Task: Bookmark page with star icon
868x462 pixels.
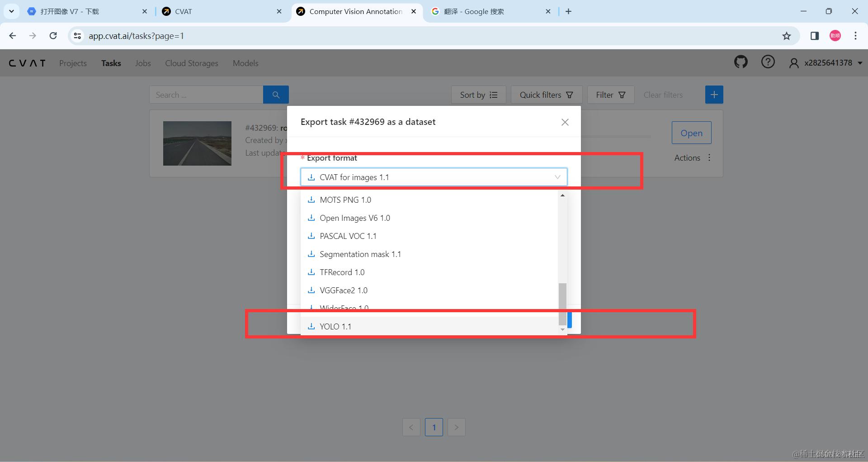Action: click(x=786, y=36)
